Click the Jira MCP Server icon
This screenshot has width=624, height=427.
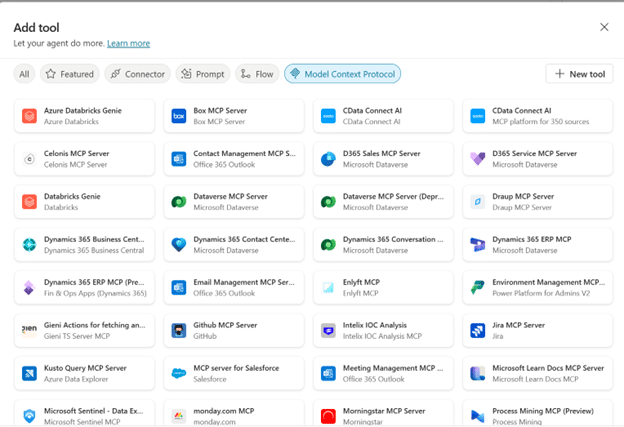click(477, 330)
